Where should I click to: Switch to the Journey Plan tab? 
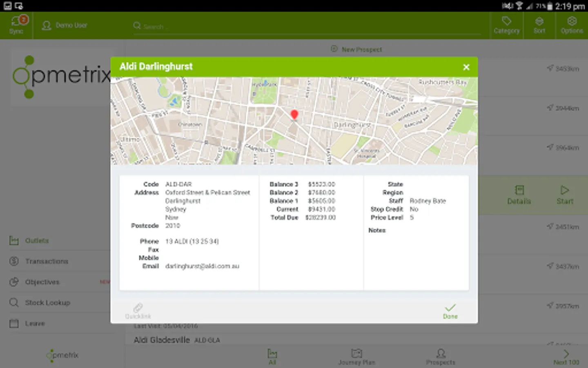(x=356, y=357)
